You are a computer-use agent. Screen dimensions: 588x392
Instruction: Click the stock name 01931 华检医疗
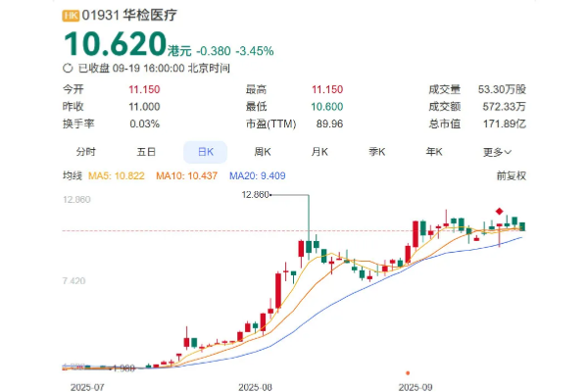[x=129, y=16]
